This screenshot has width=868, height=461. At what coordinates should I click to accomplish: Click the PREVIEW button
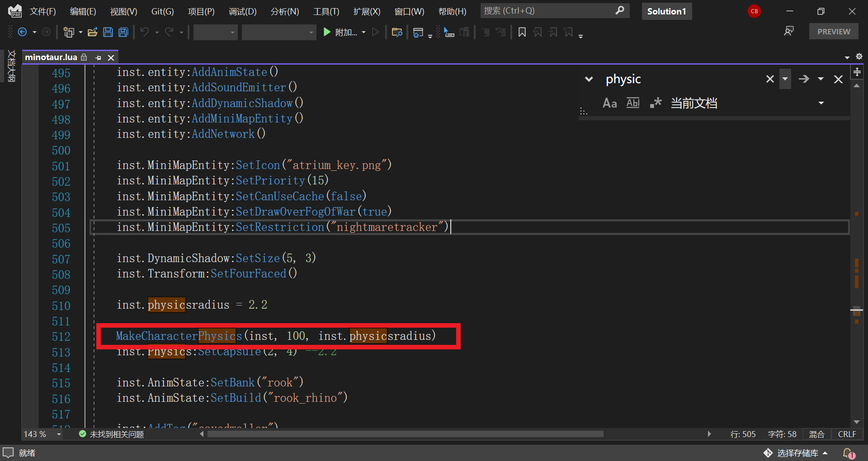click(x=833, y=32)
